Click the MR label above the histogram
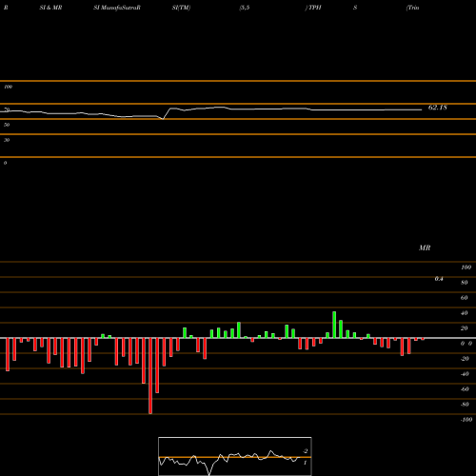Viewport: 476px width, 476px height. tap(425, 248)
